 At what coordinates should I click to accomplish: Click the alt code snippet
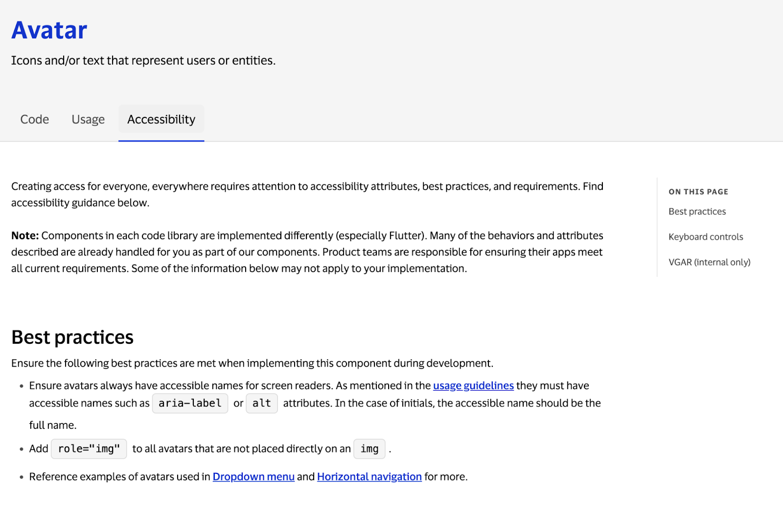coord(261,403)
